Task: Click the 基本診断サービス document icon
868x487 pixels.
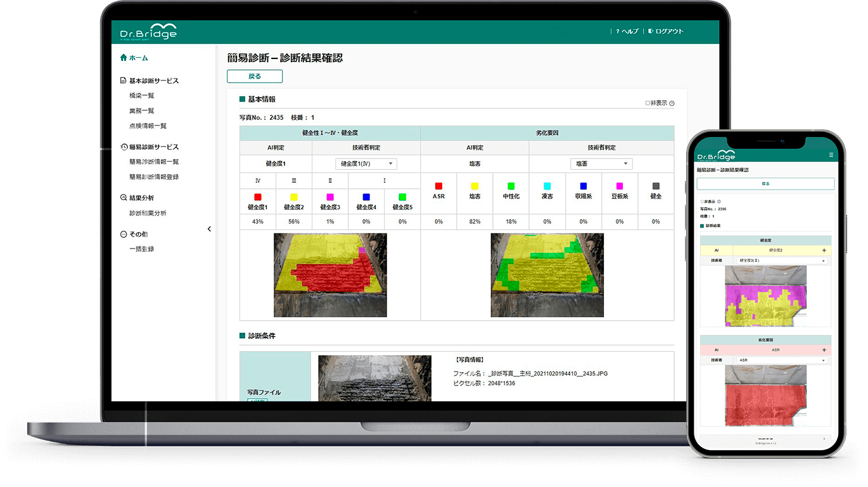Action: click(124, 81)
